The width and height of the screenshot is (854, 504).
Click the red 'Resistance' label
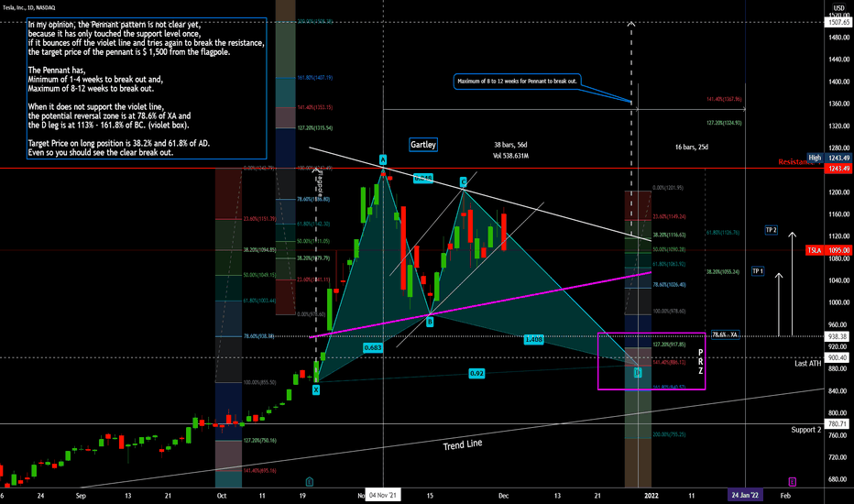click(796, 162)
